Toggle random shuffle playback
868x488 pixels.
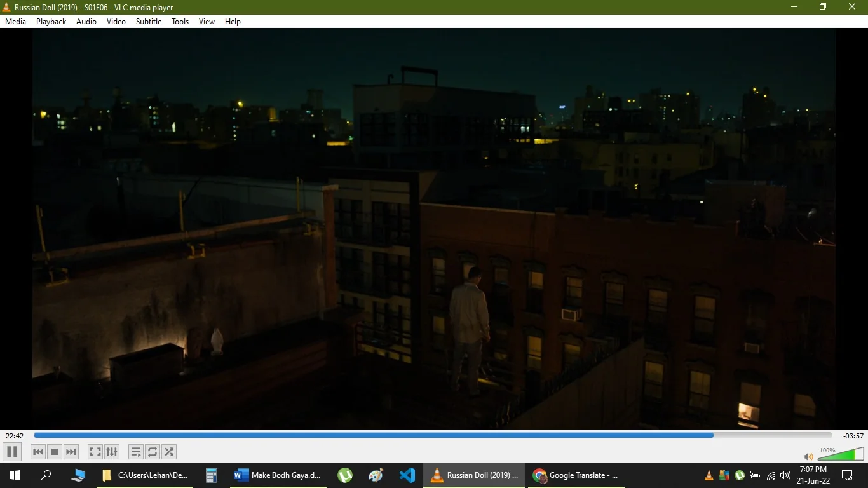click(169, 452)
